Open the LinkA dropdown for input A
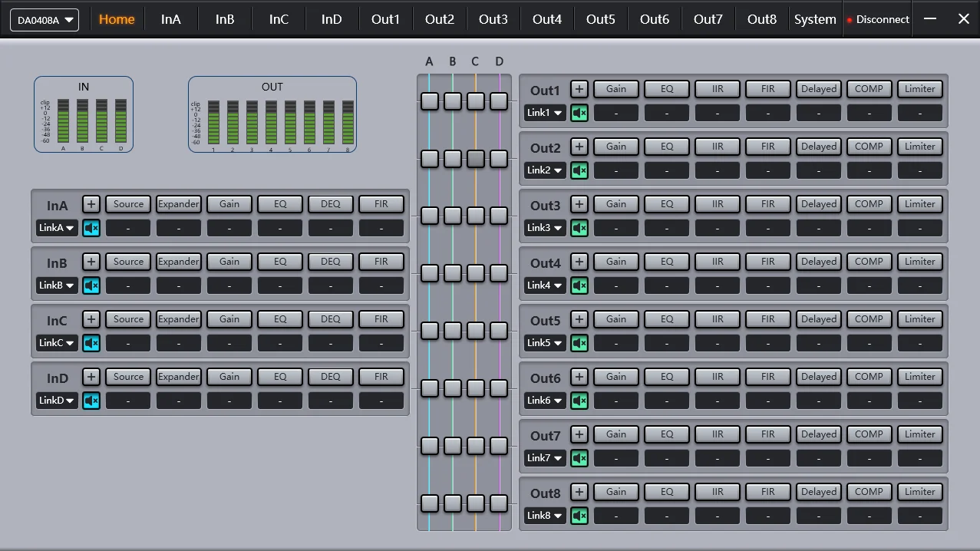This screenshot has height=551, width=980. (56, 227)
